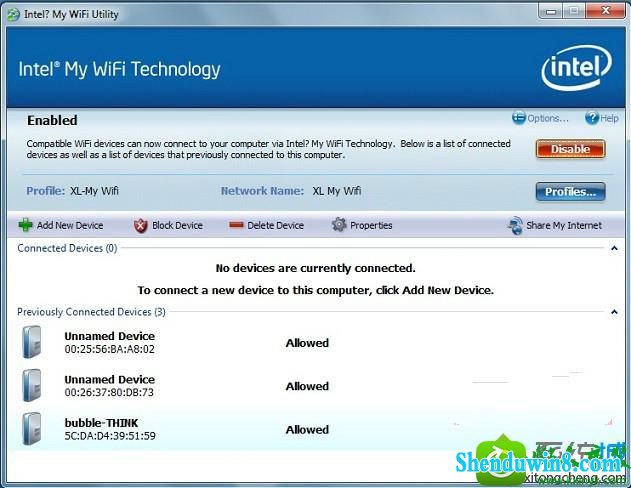Select device icon for 00:26:37:80:DB:73
This screenshot has height=488, width=631.
tap(32, 385)
